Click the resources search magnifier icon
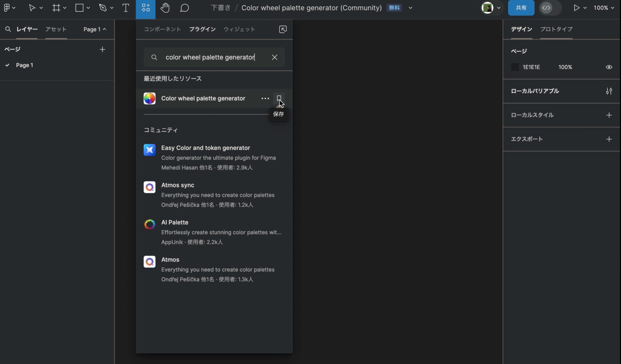This screenshot has width=621, height=364. (x=154, y=57)
